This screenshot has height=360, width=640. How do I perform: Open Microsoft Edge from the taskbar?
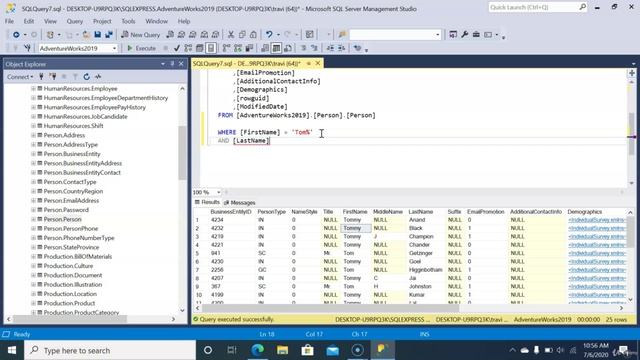pos(257,350)
